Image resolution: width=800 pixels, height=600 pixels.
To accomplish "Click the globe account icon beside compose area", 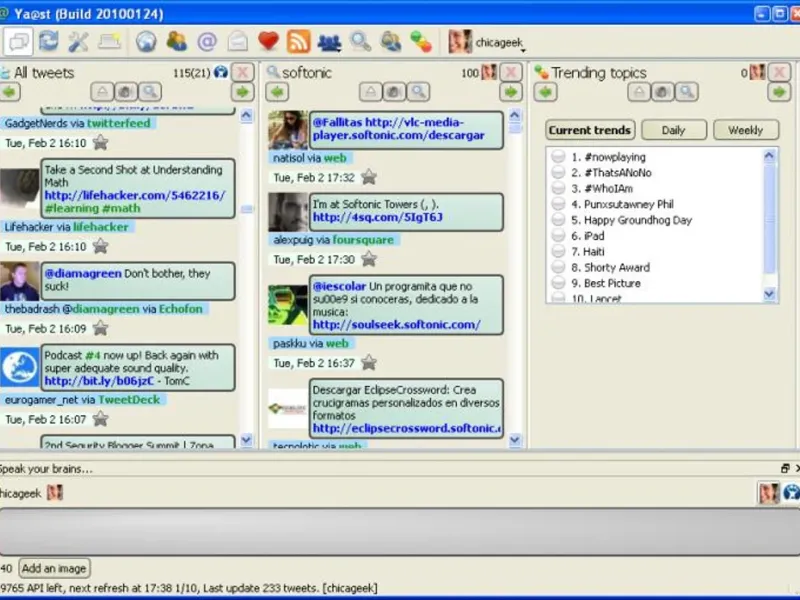I will coord(791,493).
